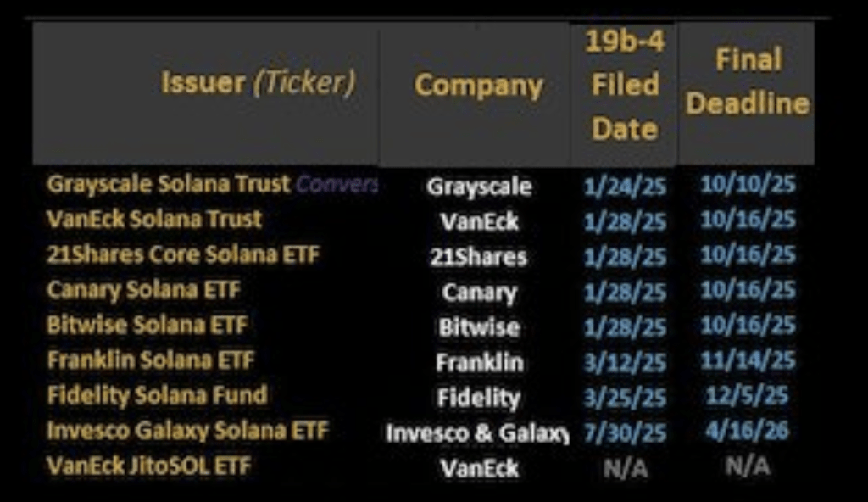The height and width of the screenshot is (502, 868).
Task: Click Franklin's 3/12/25 filed date
Action: point(625,362)
